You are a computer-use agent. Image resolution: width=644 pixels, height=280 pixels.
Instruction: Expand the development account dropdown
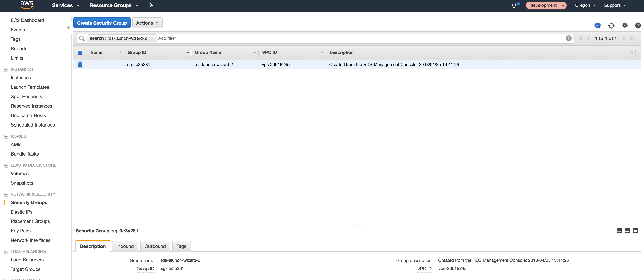click(x=546, y=6)
